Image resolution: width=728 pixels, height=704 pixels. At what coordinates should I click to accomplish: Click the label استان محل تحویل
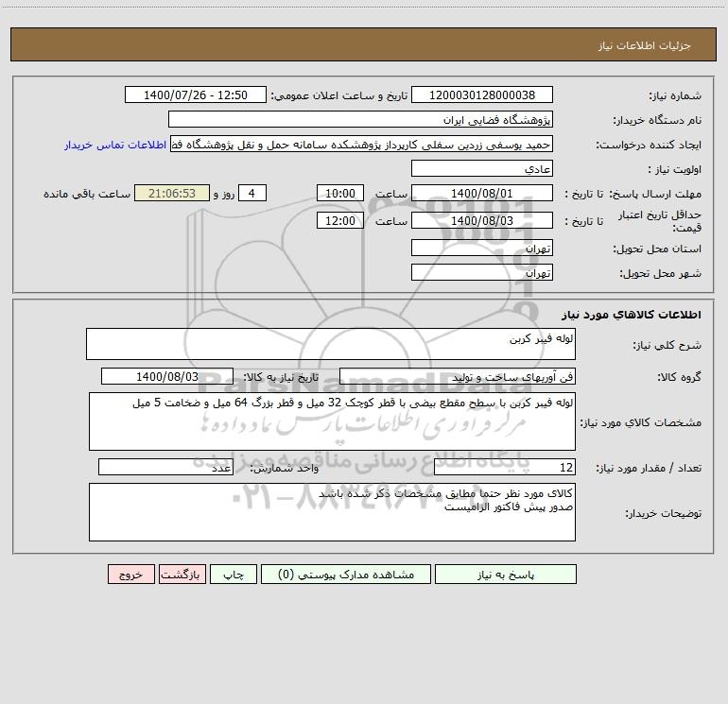(657, 249)
